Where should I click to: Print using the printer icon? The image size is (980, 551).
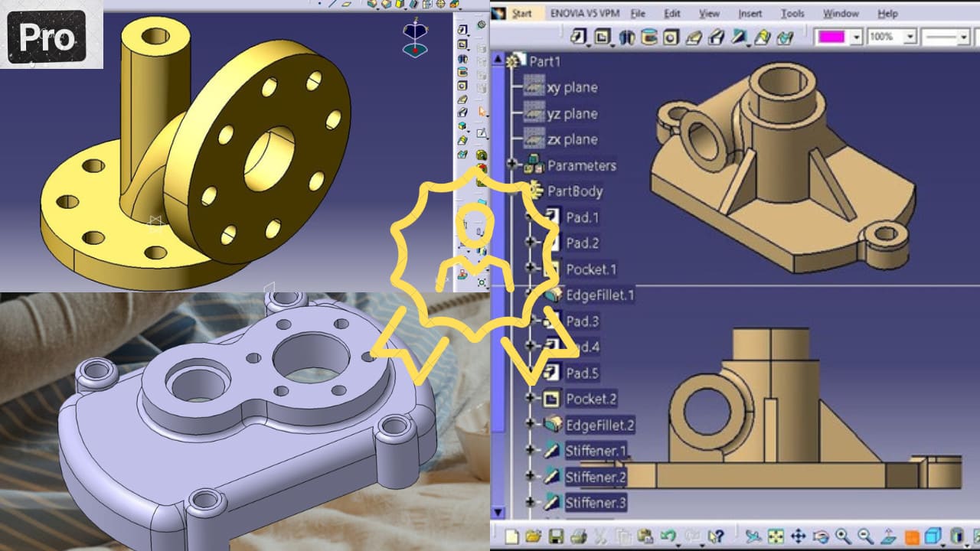(x=579, y=536)
